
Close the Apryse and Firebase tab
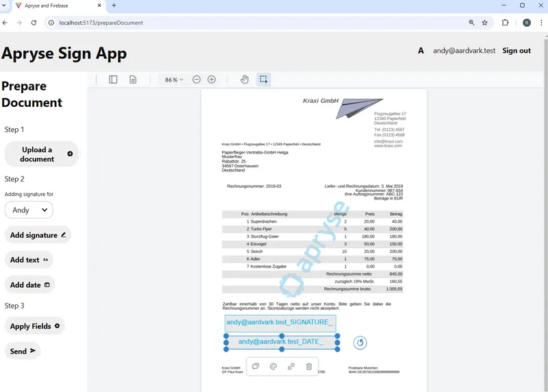coord(99,5)
